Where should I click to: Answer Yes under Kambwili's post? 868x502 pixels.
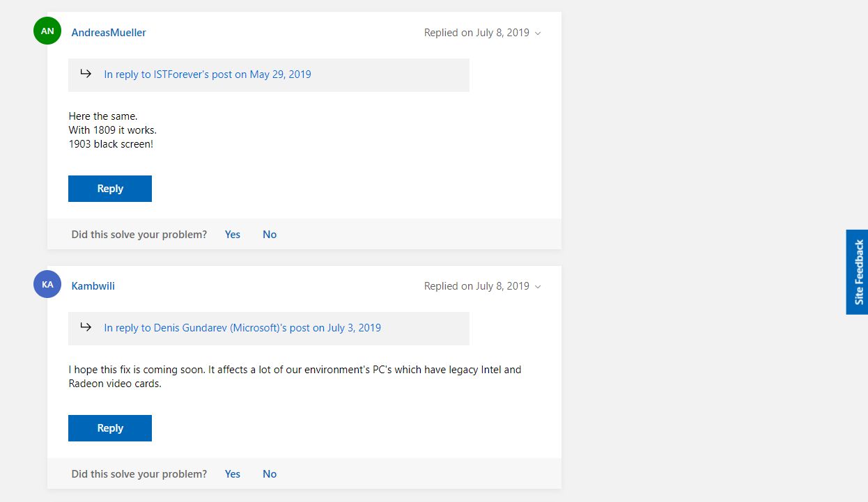pyautogui.click(x=233, y=474)
